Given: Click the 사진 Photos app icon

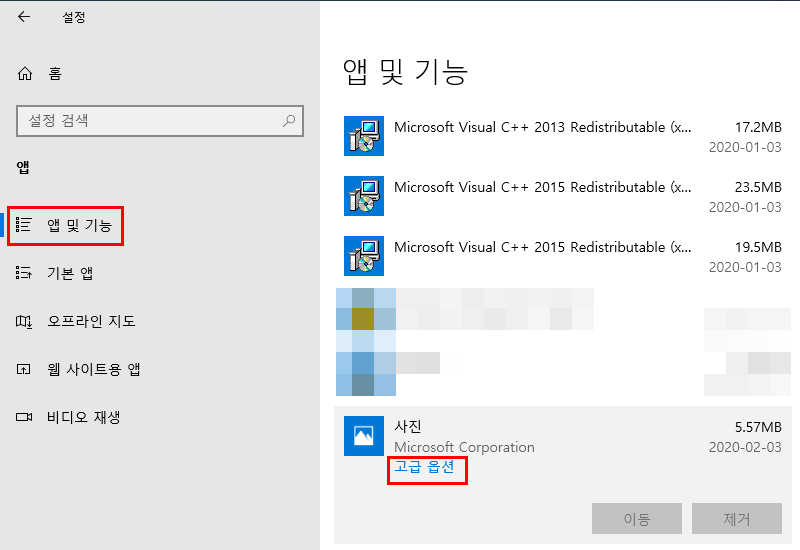Looking at the screenshot, I should pyautogui.click(x=364, y=436).
